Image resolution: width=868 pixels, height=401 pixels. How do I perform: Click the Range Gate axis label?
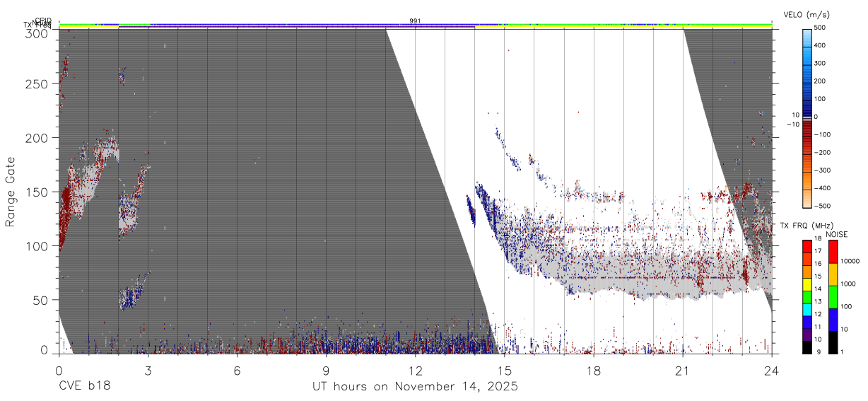[x=11, y=192]
